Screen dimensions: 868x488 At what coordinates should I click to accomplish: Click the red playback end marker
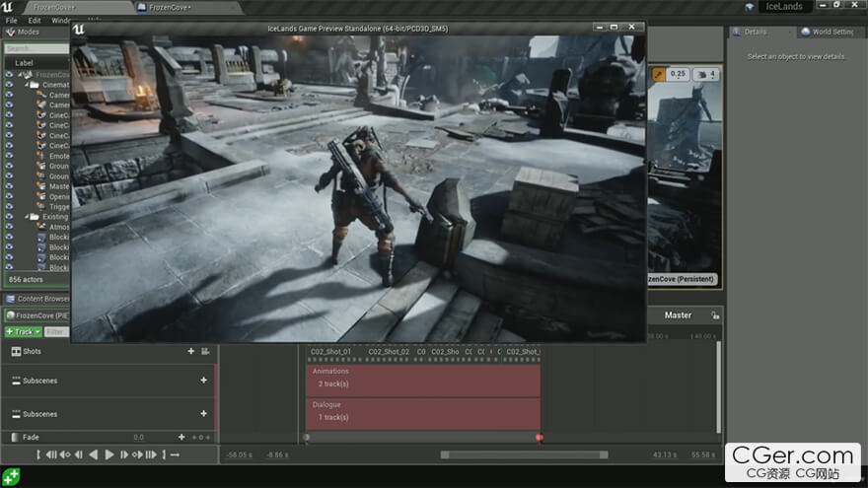point(540,438)
